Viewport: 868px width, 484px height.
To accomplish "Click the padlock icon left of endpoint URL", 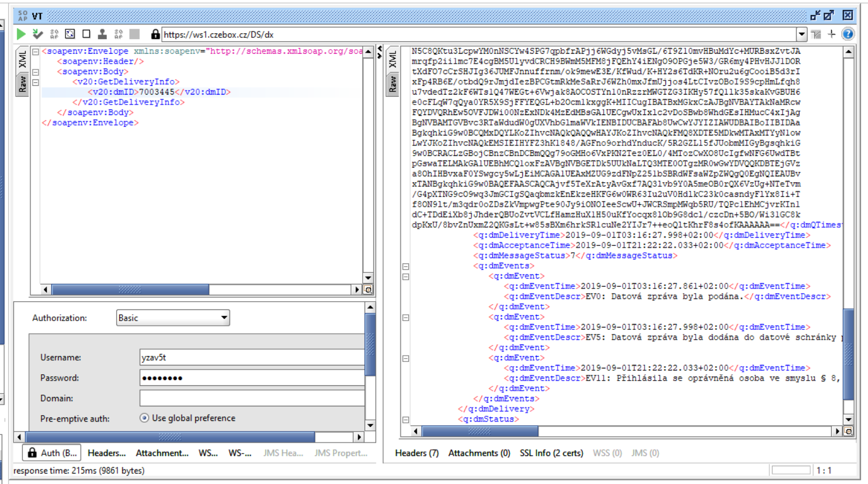I will [155, 34].
